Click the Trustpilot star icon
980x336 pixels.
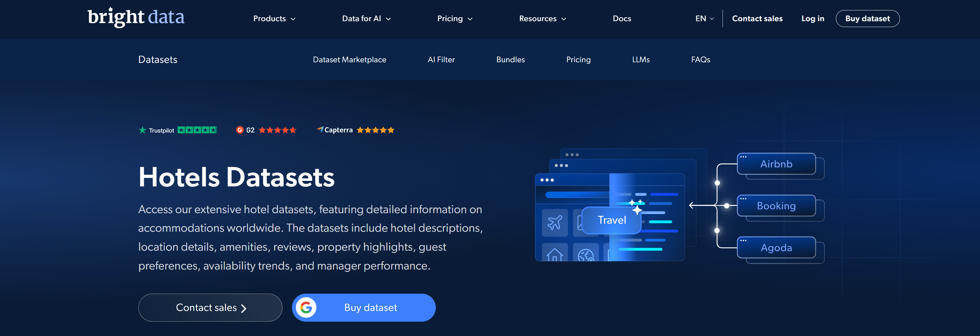pos(142,130)
